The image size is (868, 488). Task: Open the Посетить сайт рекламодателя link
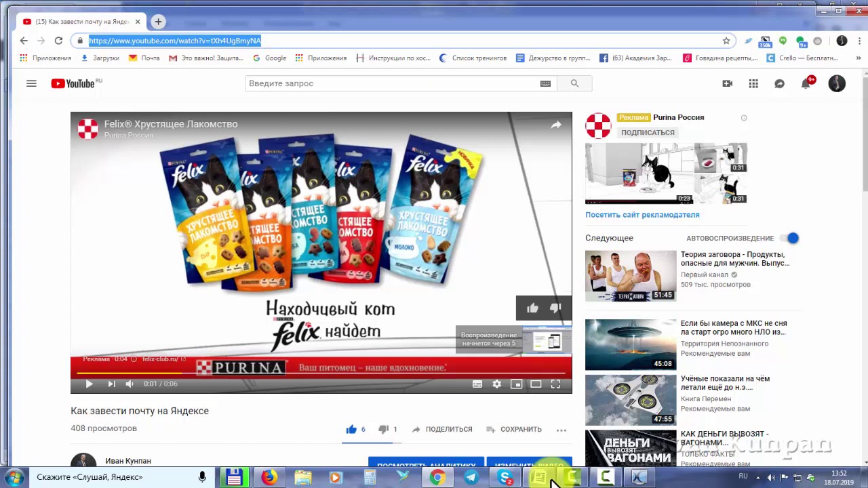(x=642, y=215)
